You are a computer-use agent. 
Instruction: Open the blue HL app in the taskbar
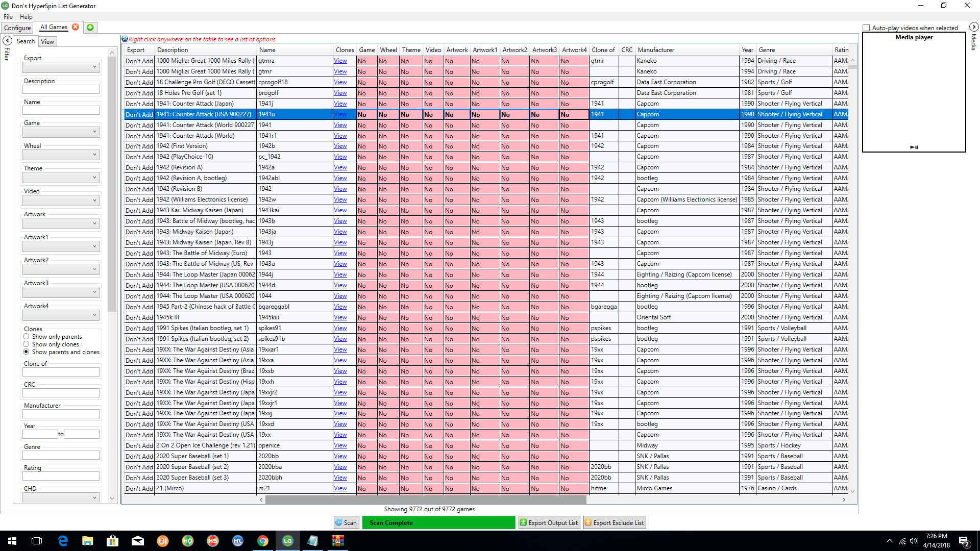pyautogui.click(x=238, y=541)
